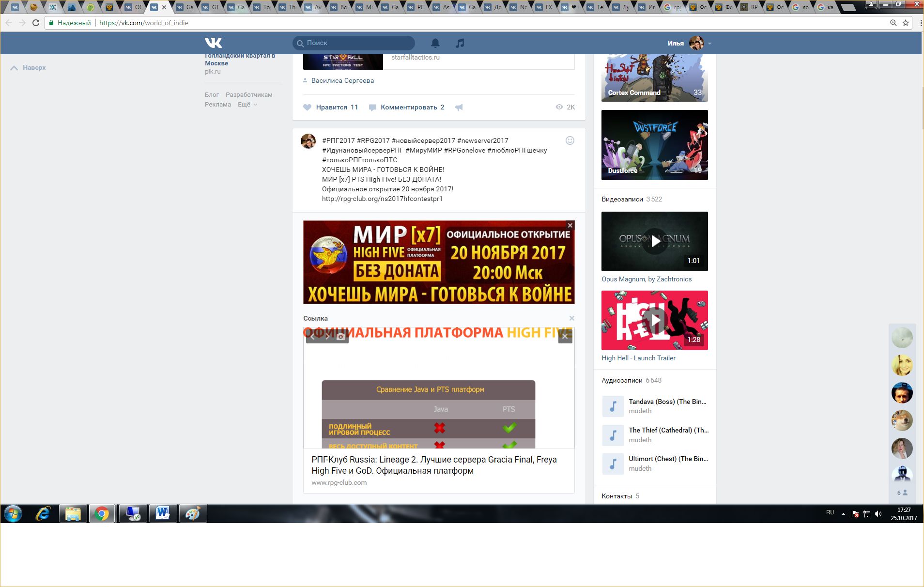Open Paint from the taskbar

[x=193, y=513]
